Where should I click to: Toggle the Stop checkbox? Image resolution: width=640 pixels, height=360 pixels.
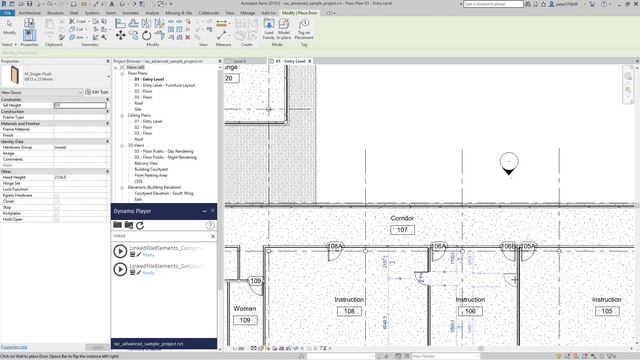click(57, 207)
